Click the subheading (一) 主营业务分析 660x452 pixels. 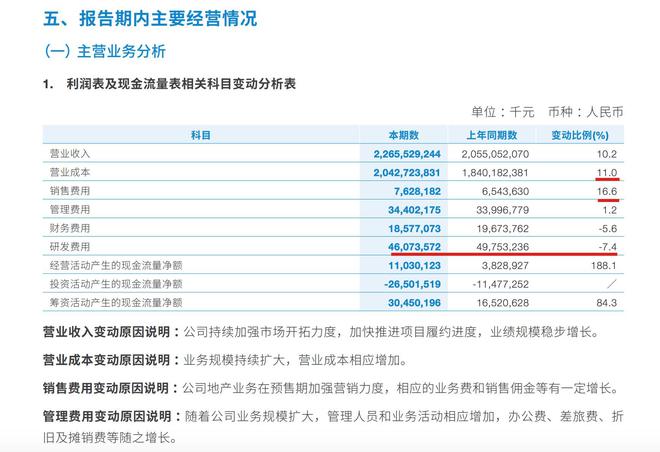105,51
